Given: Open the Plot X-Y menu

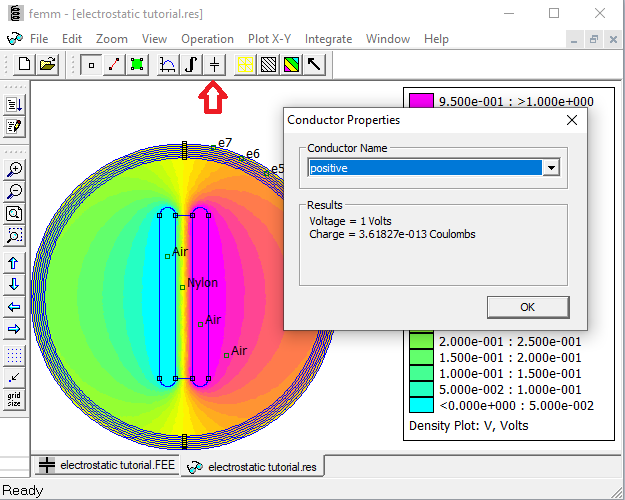Looking at the screenshot, I should tap(271, 39).
